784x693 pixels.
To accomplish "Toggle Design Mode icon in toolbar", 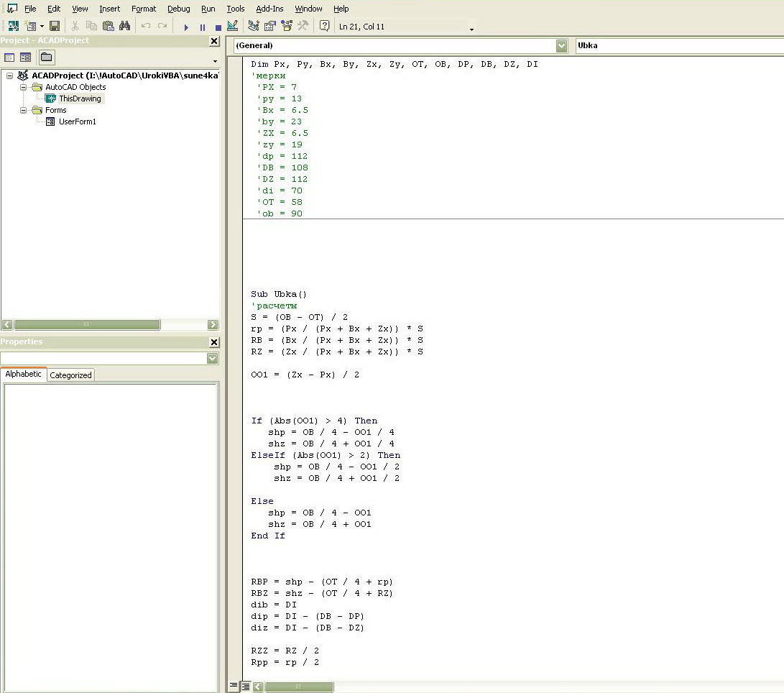I will [232, 26].
